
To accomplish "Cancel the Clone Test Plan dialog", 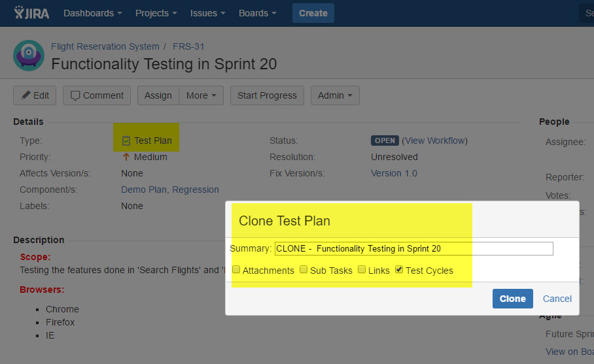I will pyautogui.click(x=557, y=299).
